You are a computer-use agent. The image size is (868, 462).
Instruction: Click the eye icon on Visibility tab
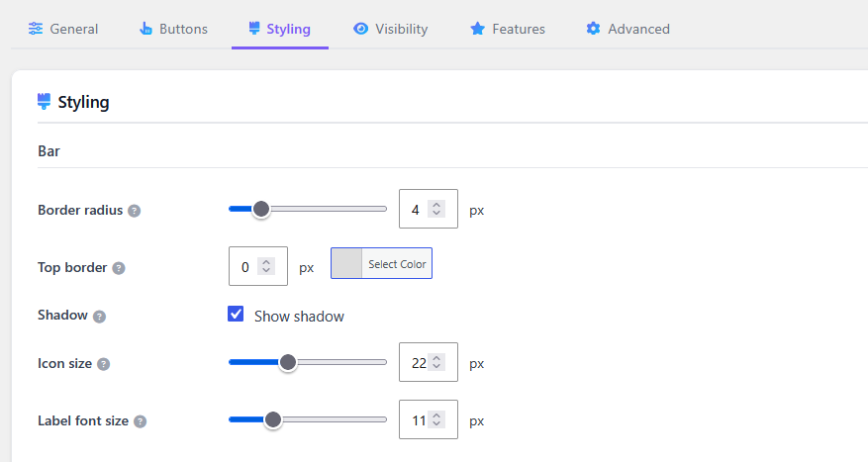(360, 29)
